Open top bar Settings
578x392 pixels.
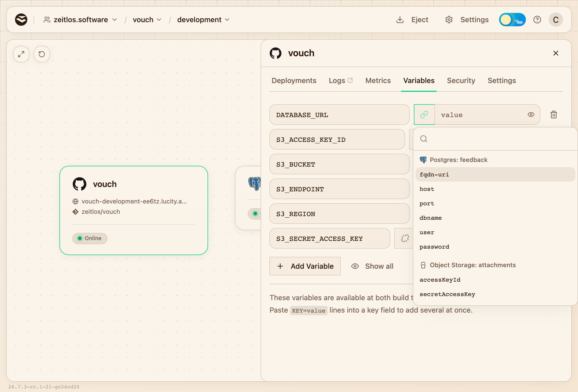[467, 20]
